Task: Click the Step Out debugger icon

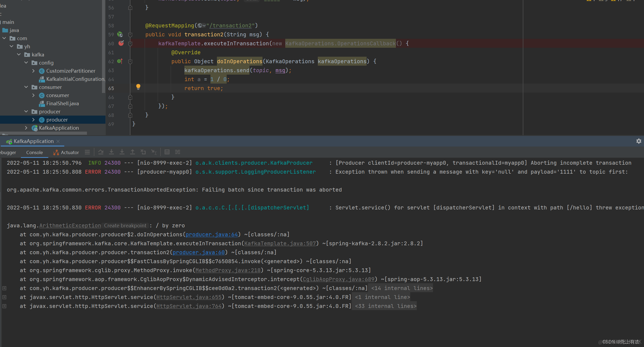Action: [x=133, y=152]
